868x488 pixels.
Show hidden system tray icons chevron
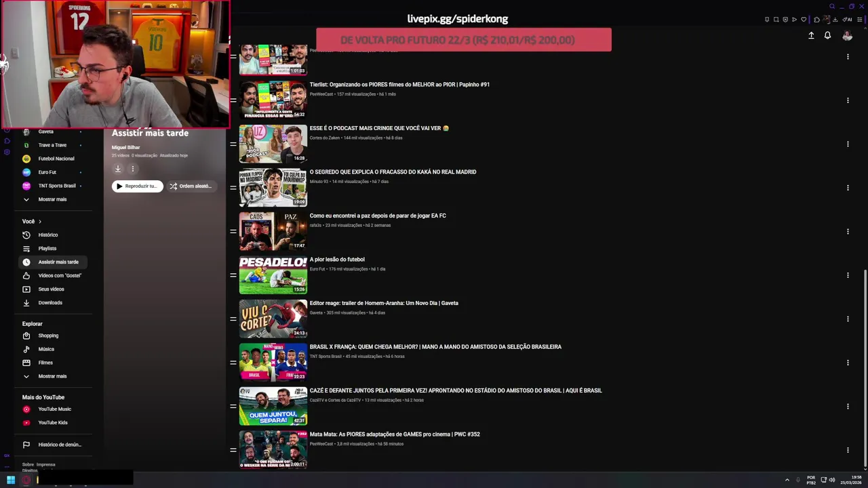click(787, 480)
